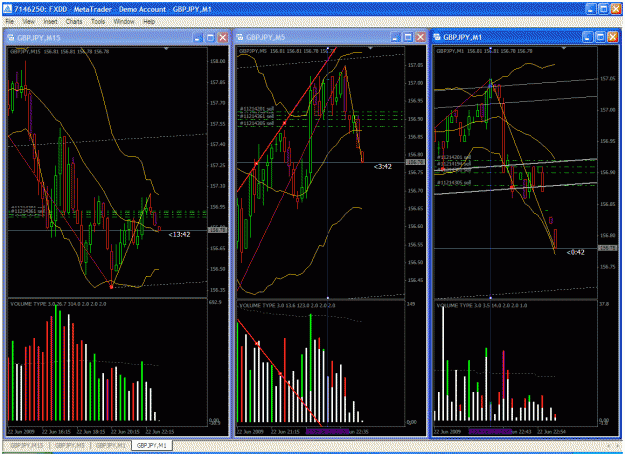
Task: Close the GBPJPY,M1 chart window
Action: pyautogui.click(x=613, y=37)
